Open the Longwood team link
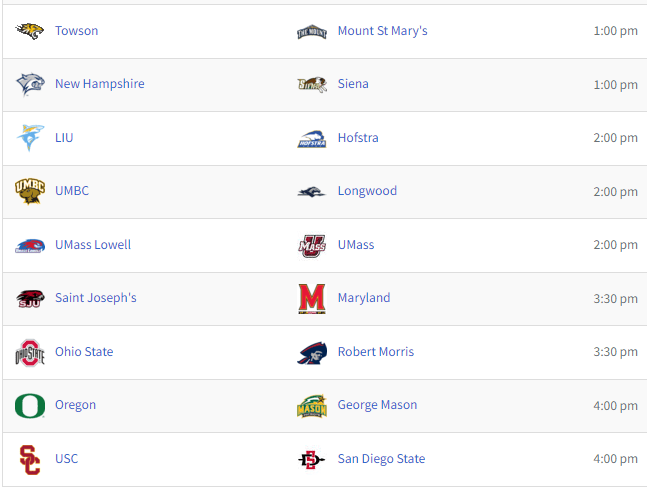Viewport: 647px width, 491px height. click(x=367, y=191)
